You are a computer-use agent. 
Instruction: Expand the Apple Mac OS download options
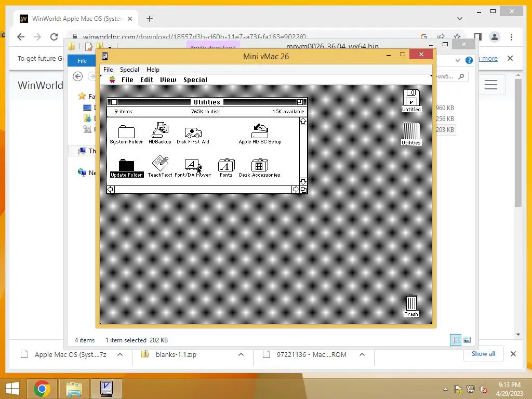(120, 354)
